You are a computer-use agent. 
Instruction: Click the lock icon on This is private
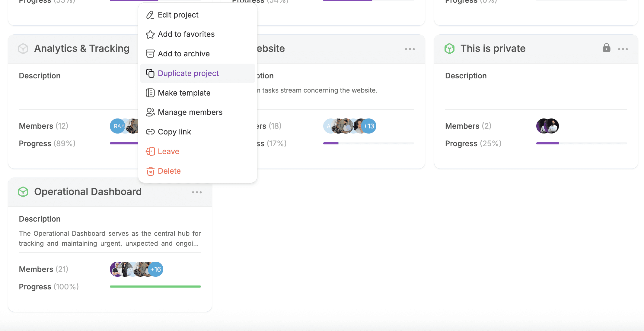pos(606,48)
